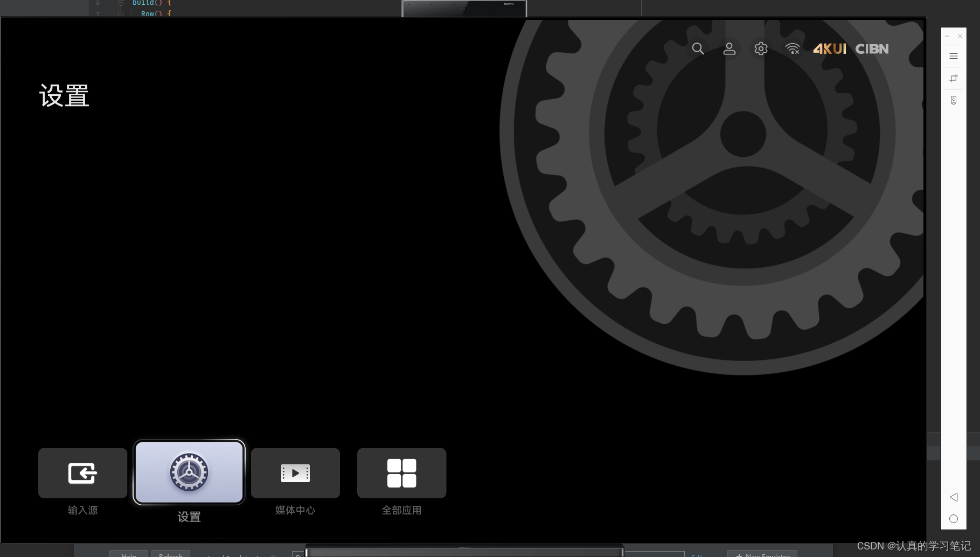Open the Wi-Fi disconnected status icon
This screenshot has height=557, width=980.
(x=793, y=48)
